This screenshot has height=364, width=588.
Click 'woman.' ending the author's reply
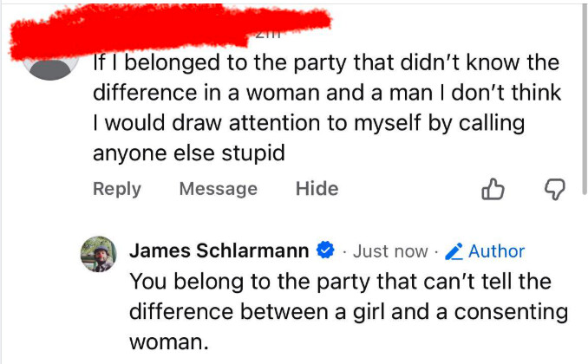tap(169, 341)
